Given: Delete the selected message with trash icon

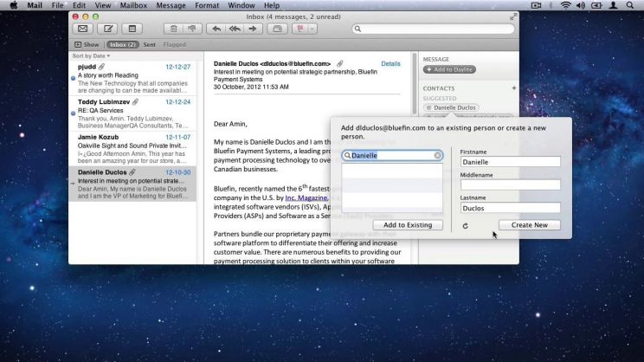Looking at the screenshot, I should (173, 29).
